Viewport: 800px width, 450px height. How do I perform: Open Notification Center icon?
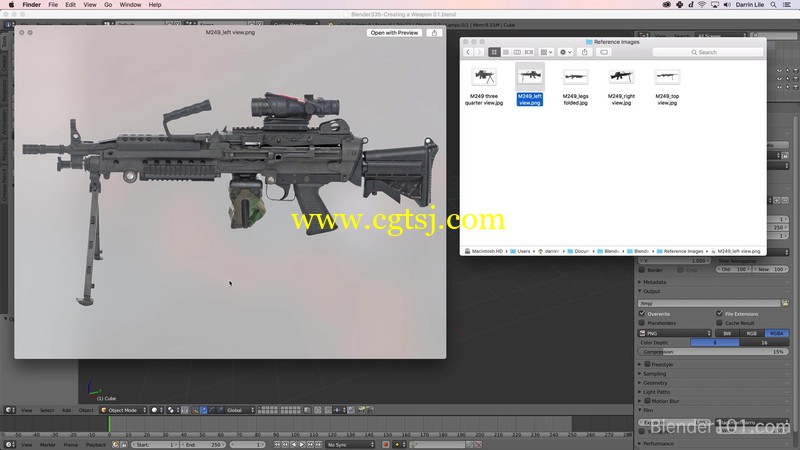[x=787, y=5]
